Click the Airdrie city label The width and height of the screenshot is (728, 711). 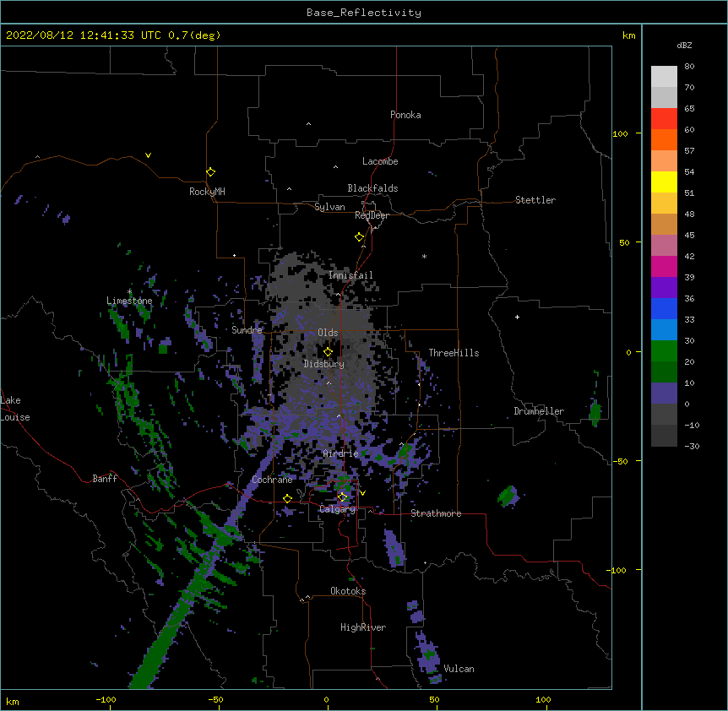click(x=341, y=453)
